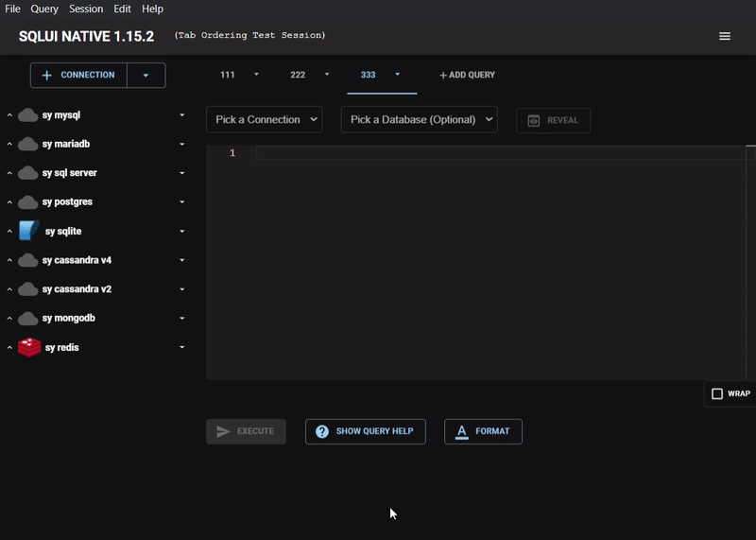The width and height of the screenshot is (756, 540).
Task: Open actions dropdown for sy postgres
Action: pos(181,202)
